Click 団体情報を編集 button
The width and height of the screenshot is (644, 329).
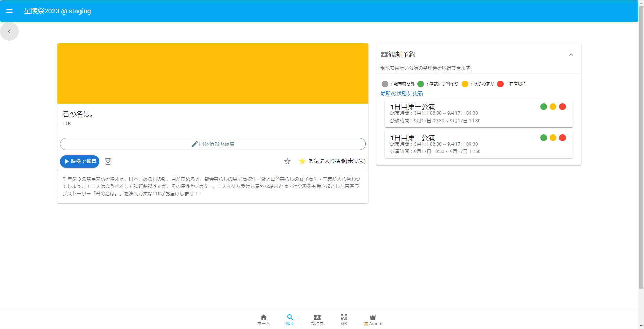click(213, 144)
